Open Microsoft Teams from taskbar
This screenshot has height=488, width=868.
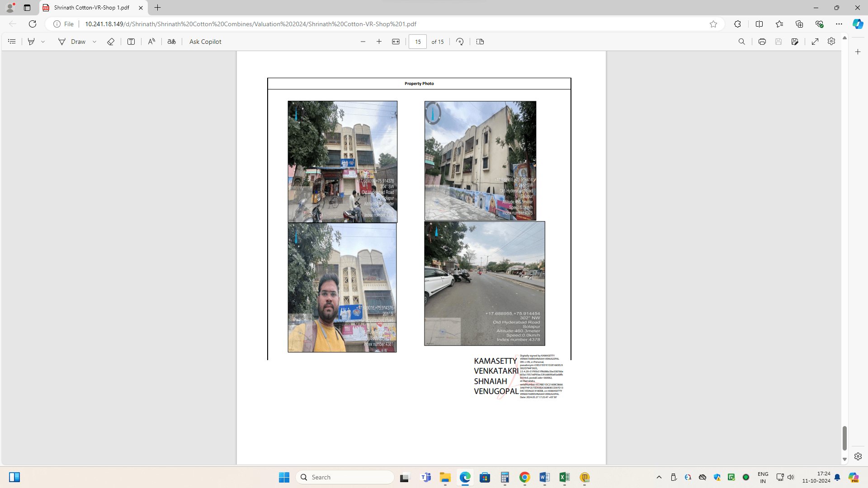pyautogui.click(x=425, y=477)
